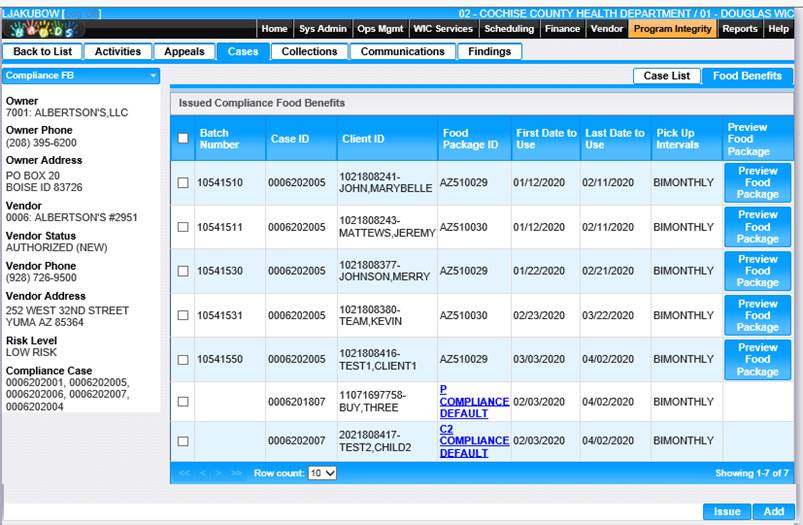Open the Program Integrity menu

coord(672,29)
